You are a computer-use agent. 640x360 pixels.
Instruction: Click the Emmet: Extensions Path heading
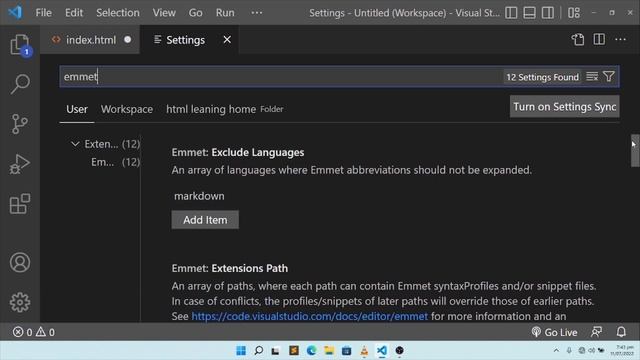point(229,268)
